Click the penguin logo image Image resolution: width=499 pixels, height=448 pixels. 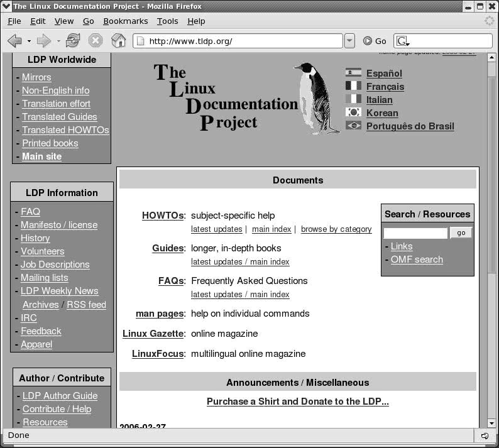pos(316,98)
